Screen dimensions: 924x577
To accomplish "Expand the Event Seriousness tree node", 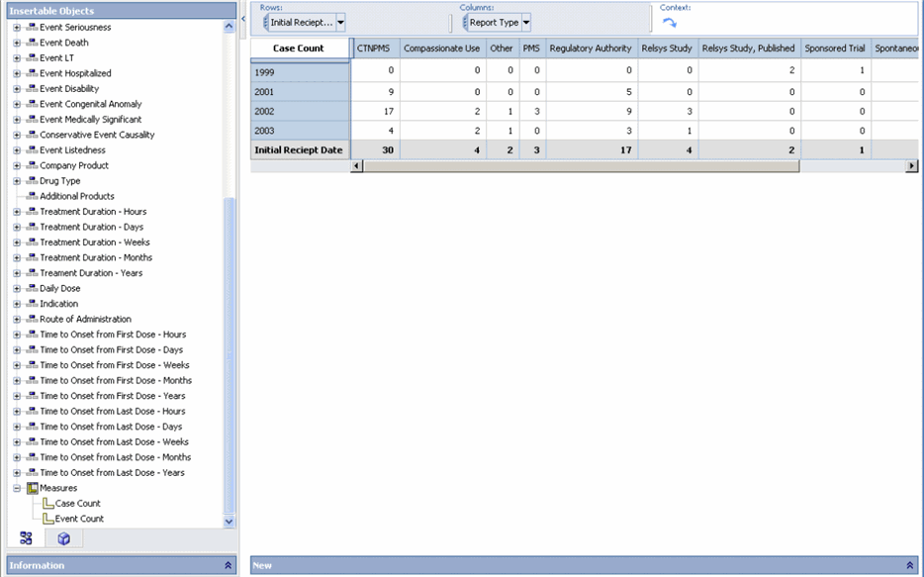I will tap(17, 27).
